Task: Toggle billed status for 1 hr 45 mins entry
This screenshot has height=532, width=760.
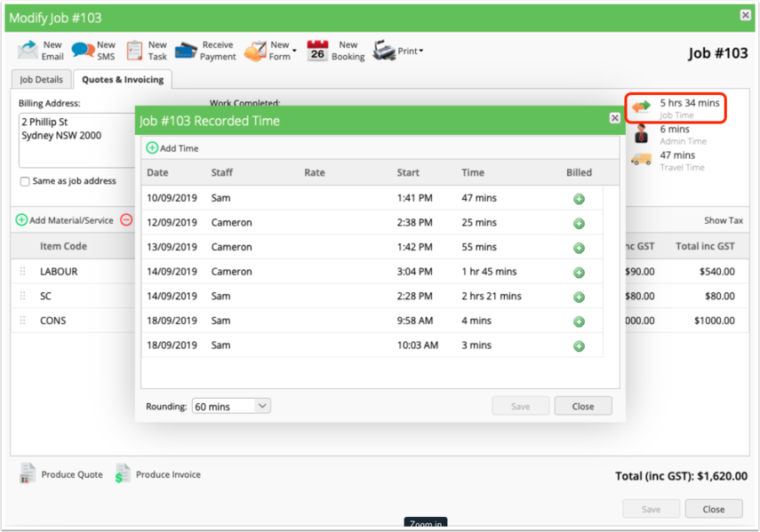Action: coord(579,272)
